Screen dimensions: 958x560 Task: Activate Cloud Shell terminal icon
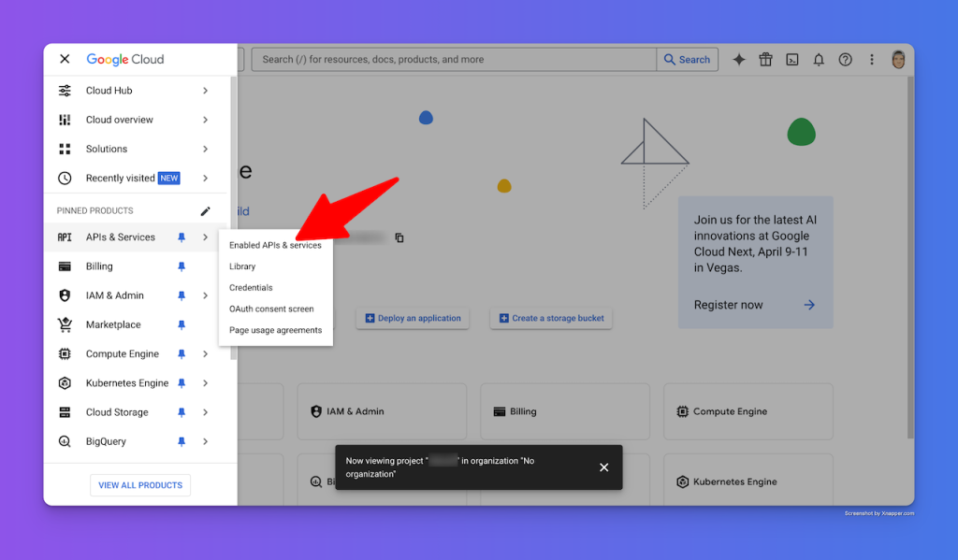coord(792,59)
